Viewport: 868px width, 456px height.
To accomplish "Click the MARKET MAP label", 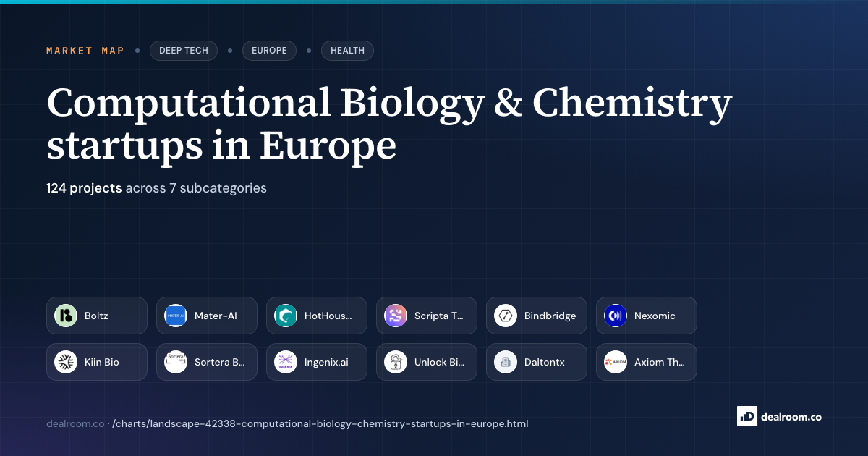I will [x=85, y=51].
